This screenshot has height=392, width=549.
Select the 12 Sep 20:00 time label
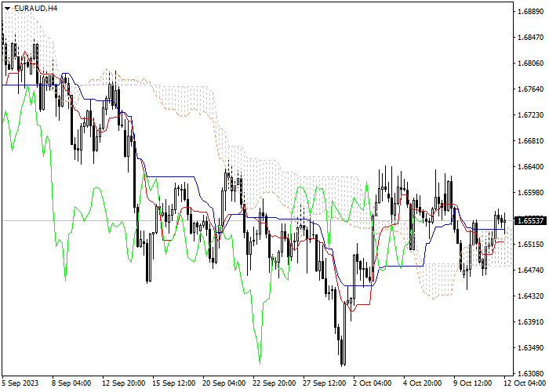coord(124,383)
